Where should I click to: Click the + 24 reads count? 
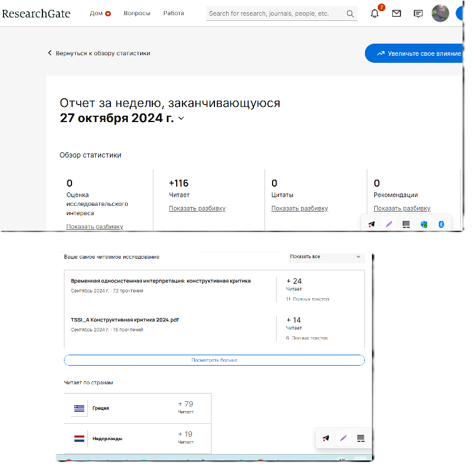294,281
